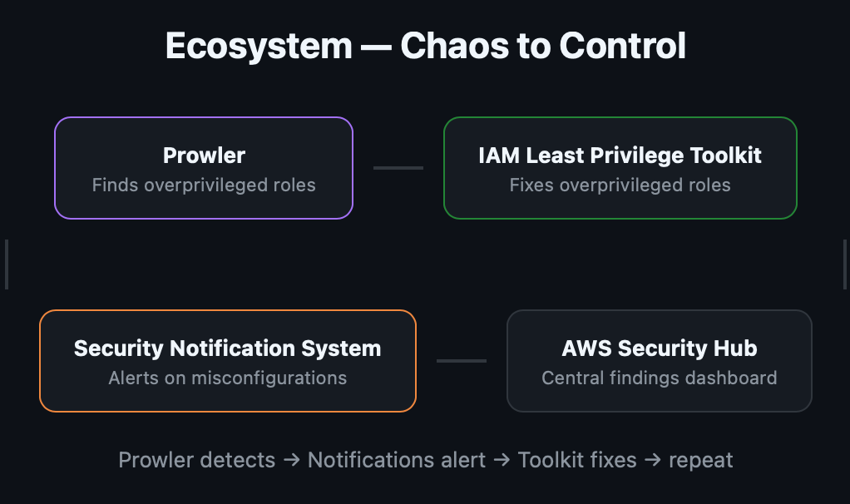Screen dimensions: 850x504
Task: Click the connector line beside AWS Security Hub
Action: click(461, 361)
